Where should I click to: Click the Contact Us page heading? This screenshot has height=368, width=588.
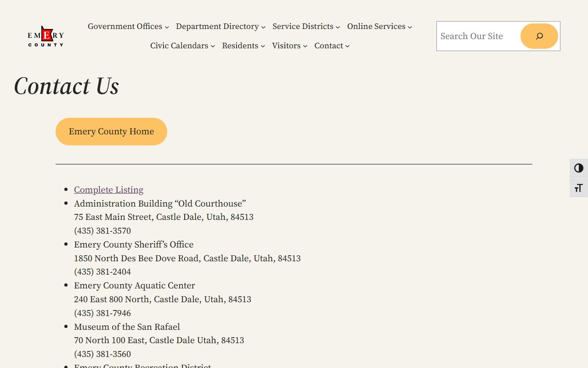pos(67,86)
